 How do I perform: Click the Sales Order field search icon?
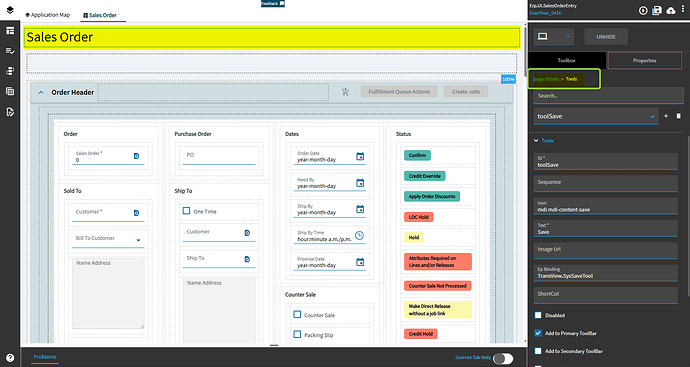point(136,156)
